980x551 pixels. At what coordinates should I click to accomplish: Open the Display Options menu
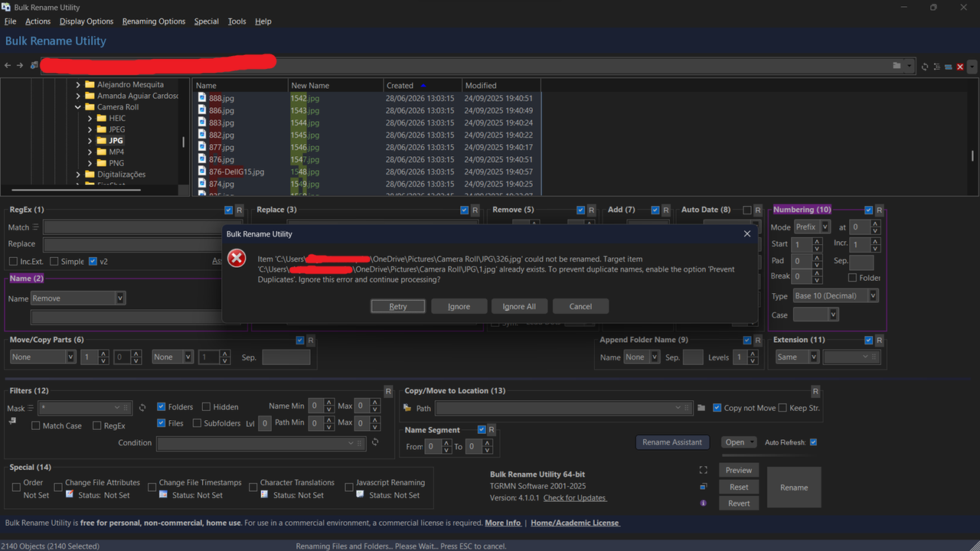coord(87,21)
